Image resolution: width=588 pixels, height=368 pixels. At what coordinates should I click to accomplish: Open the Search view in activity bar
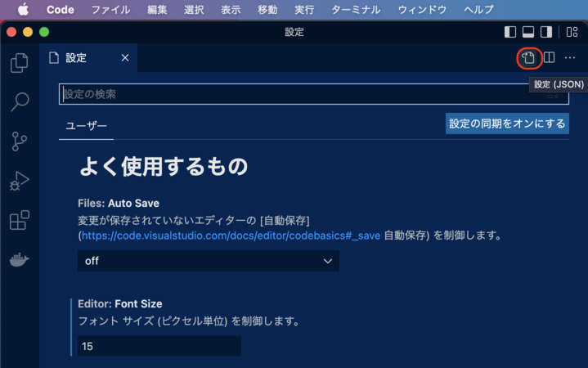[x=19, y=101]
